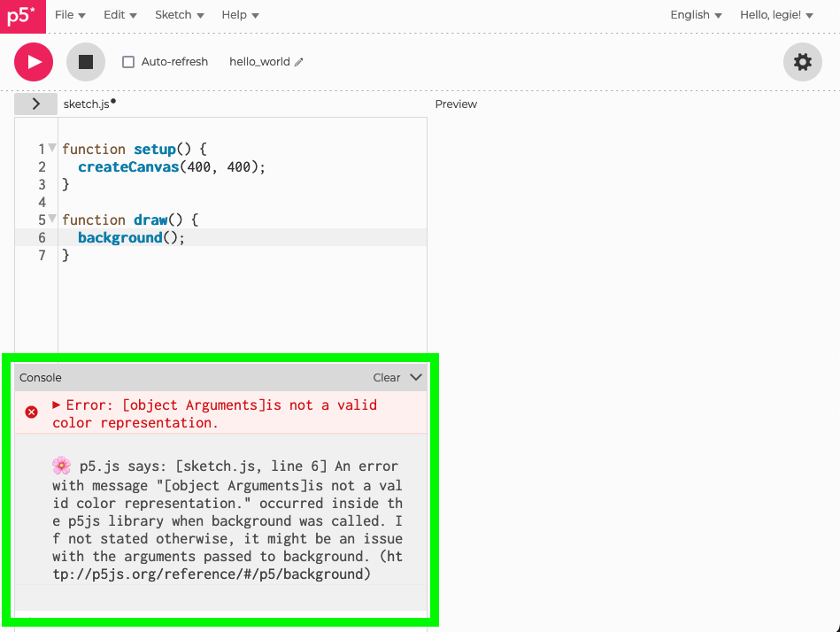The width and height of the screenshot is (840, 632).
Task: Stop the running sketch
Action: click(86, 62)
